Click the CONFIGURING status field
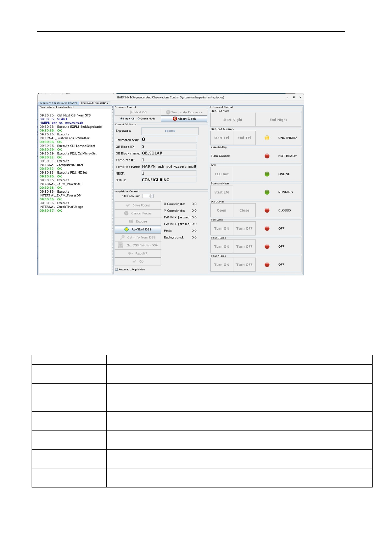The image size is (392, 555). (x=169, y=180)
